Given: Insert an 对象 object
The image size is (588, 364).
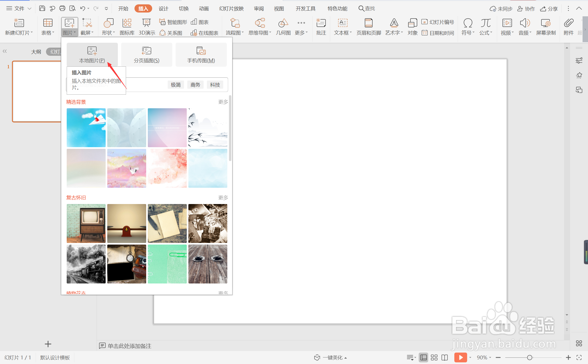Looking at the screenshot, I should 412,27.
